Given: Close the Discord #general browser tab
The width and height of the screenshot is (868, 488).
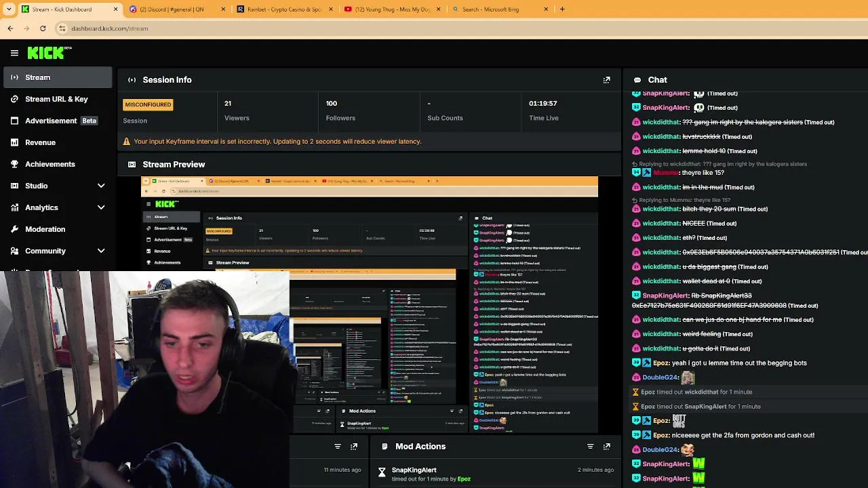Looking at the screenshot, I should (x=223, y=9).
